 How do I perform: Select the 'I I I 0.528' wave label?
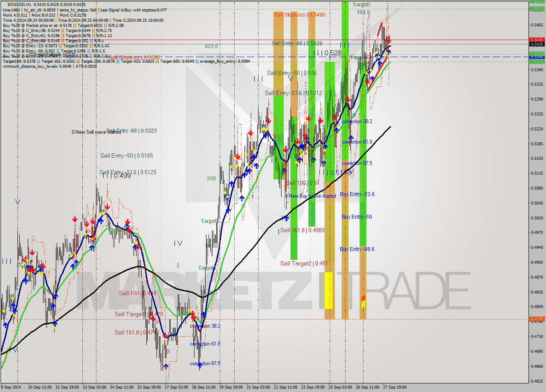[327, 53]
